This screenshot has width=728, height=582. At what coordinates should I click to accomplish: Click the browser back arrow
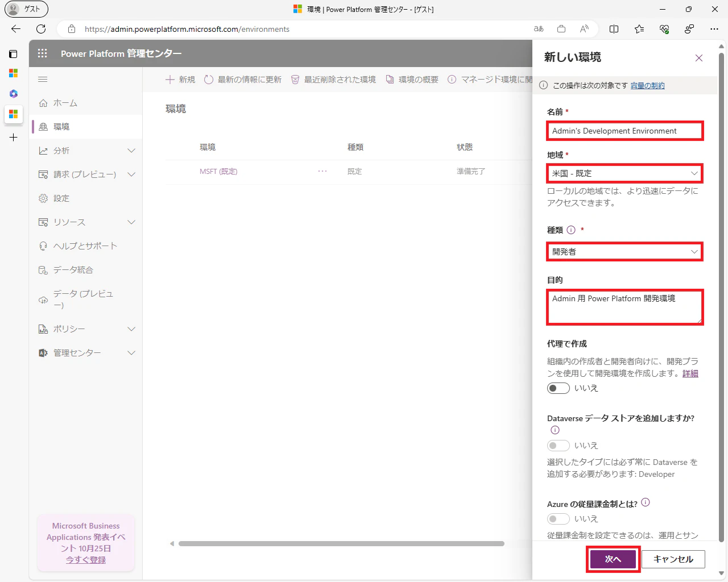pyautogui.click(x=16, y=29)
